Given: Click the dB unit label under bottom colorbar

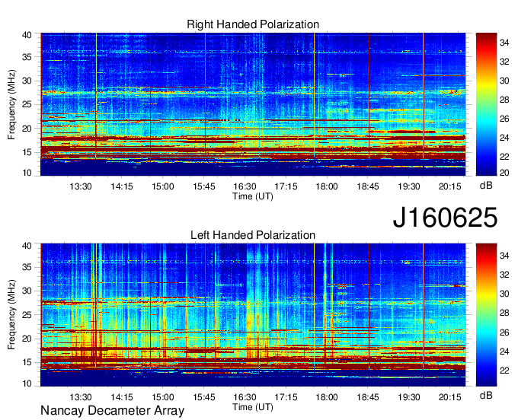Looking at the screenshot, I should coord(486,396).
